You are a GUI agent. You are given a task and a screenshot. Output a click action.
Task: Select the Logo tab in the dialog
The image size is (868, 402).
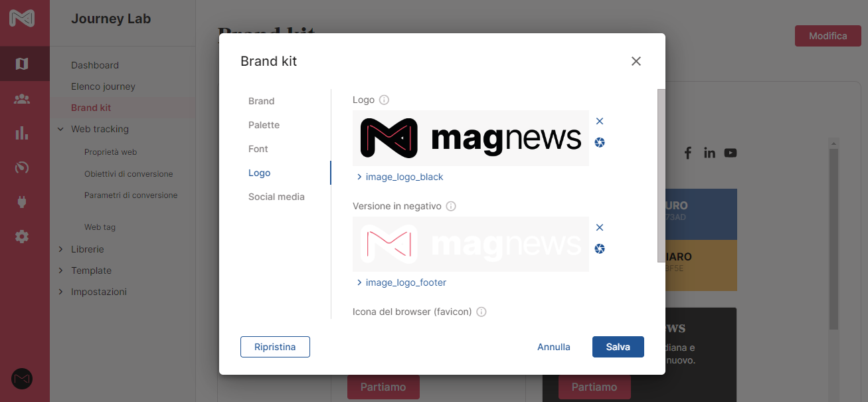pyautogui.click(x=259, y=173)
